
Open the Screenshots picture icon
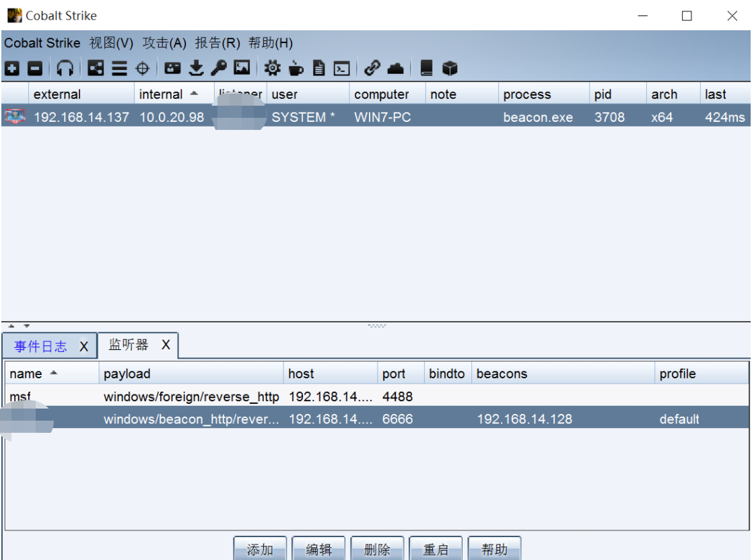point(242,68)
